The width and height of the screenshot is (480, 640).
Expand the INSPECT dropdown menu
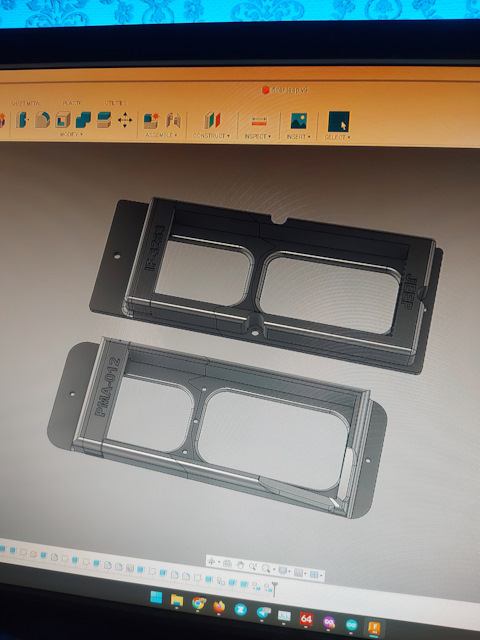click(258, 136)
